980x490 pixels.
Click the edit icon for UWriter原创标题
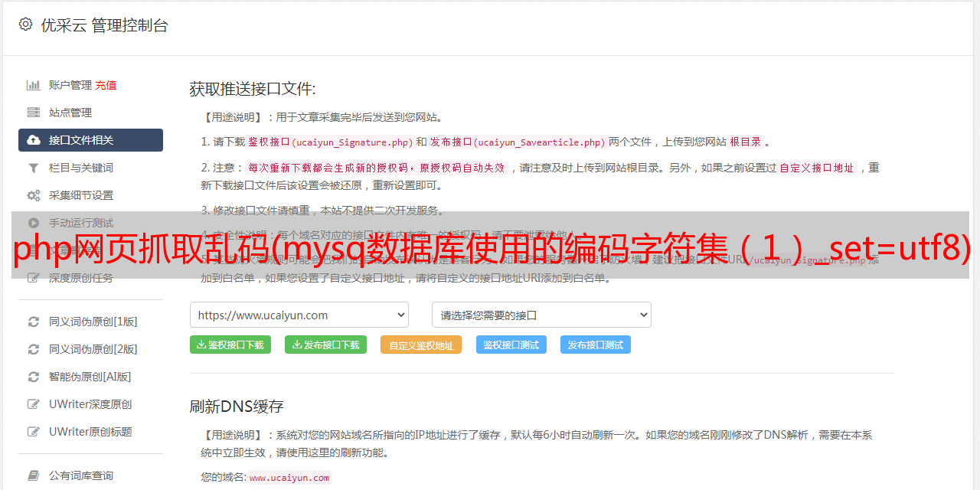(34, 432)
